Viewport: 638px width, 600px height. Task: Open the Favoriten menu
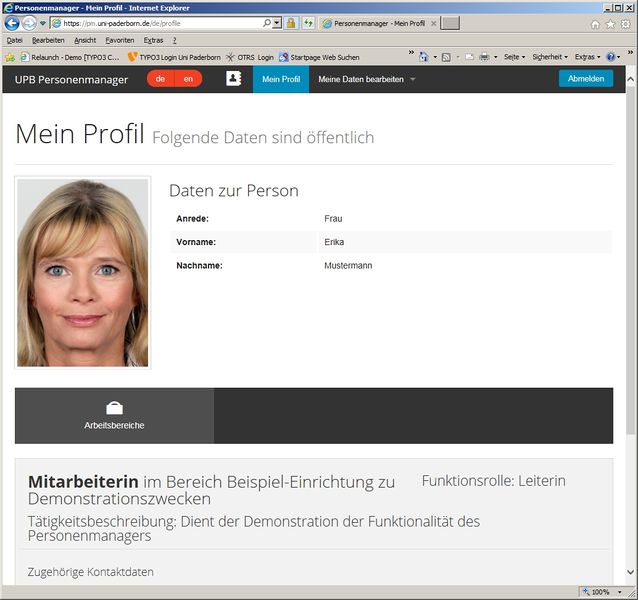click(120, 40)
